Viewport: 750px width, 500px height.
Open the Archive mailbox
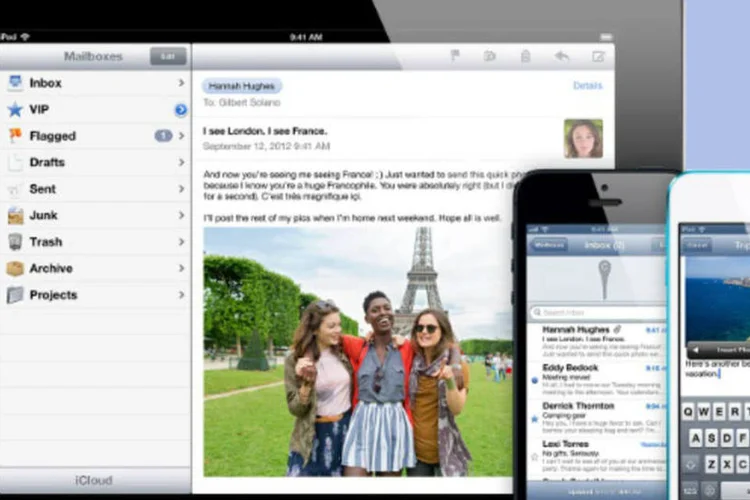pos(95,268)
